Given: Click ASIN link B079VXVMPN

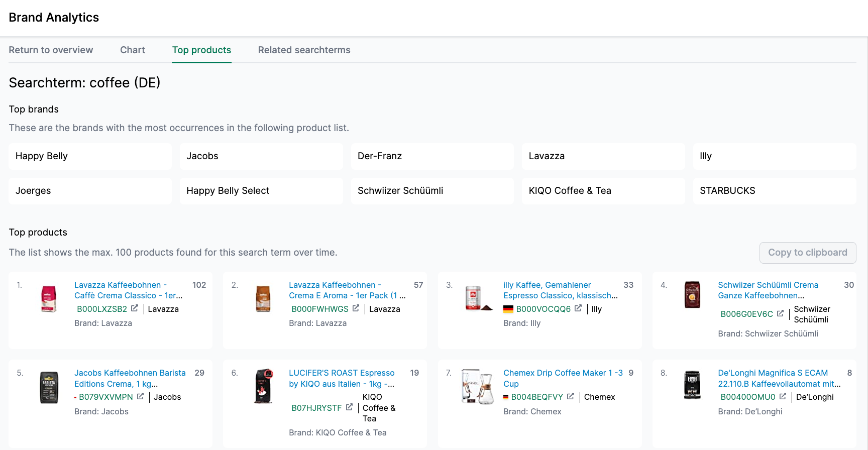Looking at the screenshot, I should pyautogui.click(x=106, y=397).
